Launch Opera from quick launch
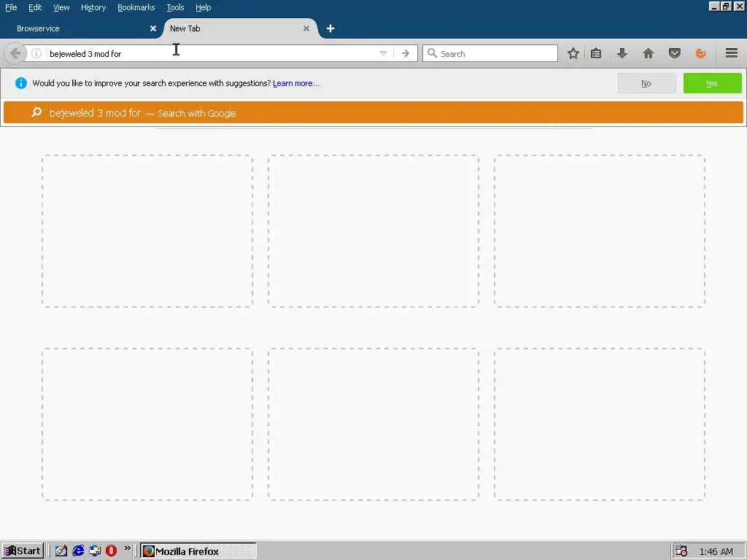Image resolution: width=747 pixels, height=560 pixels. (x=111, y=551)
